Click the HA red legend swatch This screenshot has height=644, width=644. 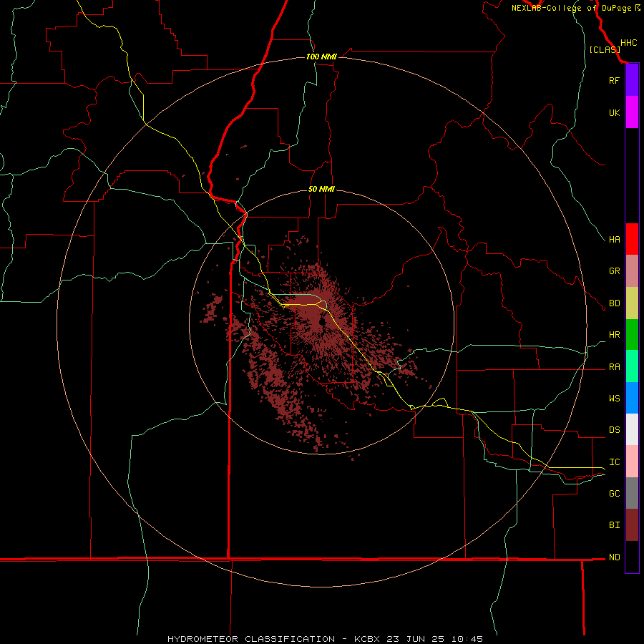[632, 239]
